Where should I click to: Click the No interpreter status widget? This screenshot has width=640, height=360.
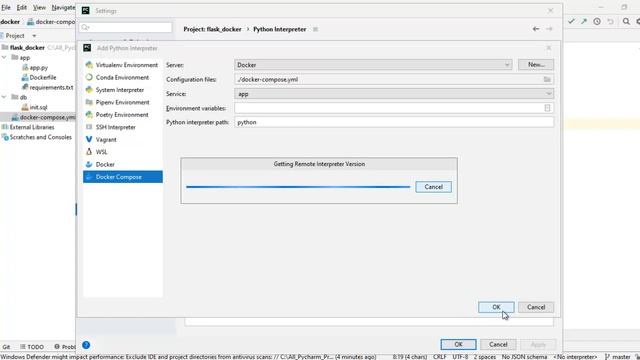[575, 357]
